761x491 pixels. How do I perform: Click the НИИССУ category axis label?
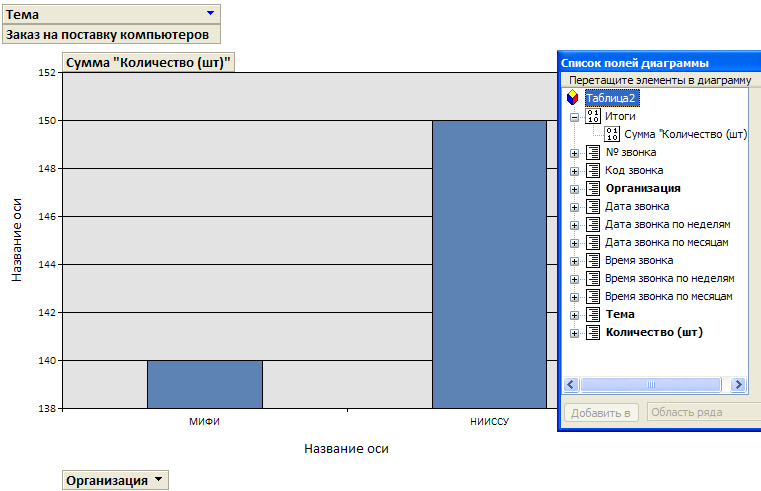click(x=489, y=422)
